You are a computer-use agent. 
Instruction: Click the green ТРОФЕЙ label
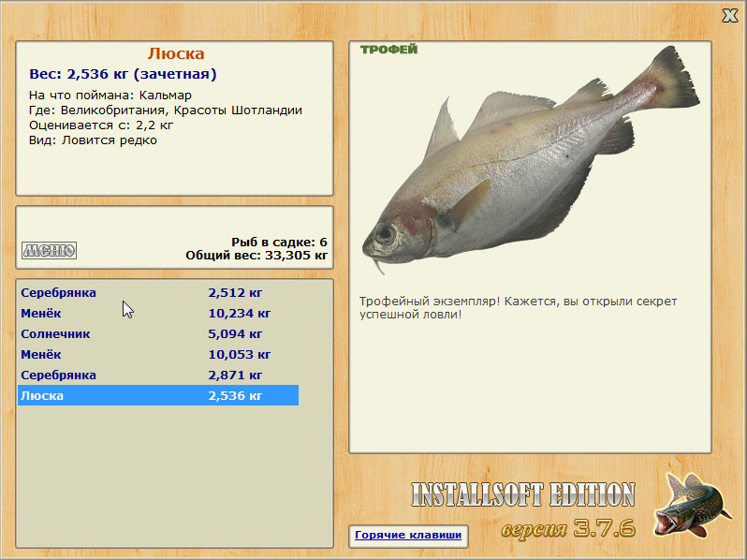(x=388, y=49)
